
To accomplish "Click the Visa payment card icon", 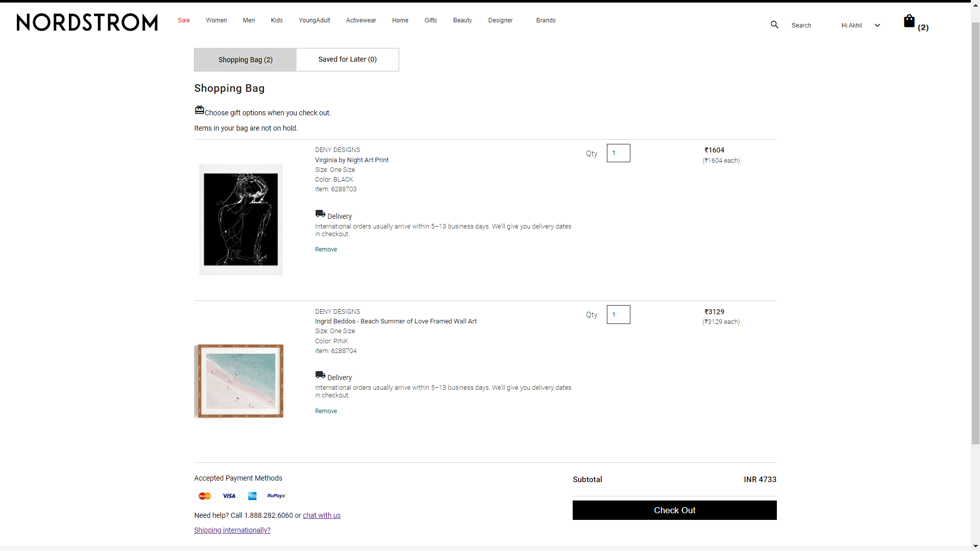I will [229, 496].
